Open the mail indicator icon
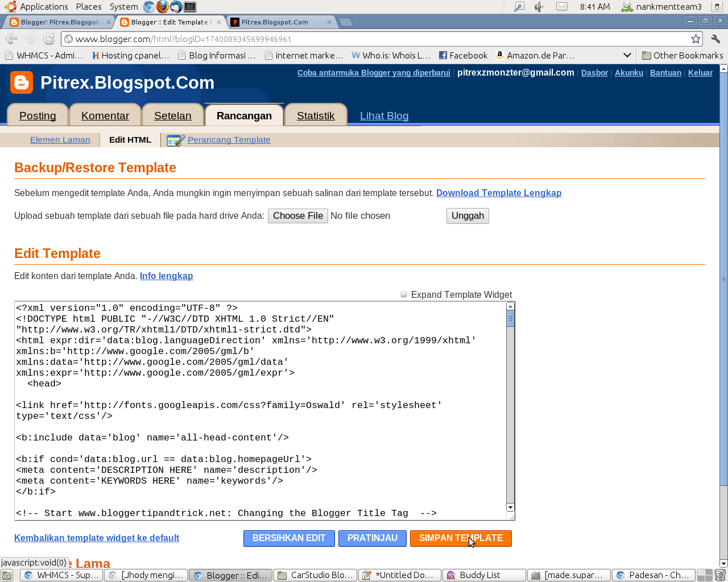 click(562, 7)
